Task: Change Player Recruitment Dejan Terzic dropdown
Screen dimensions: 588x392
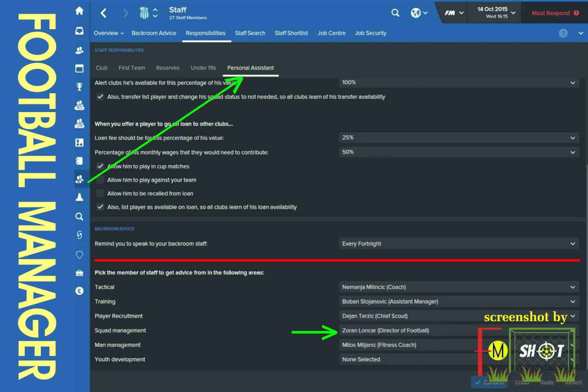Action: (459, 316)
